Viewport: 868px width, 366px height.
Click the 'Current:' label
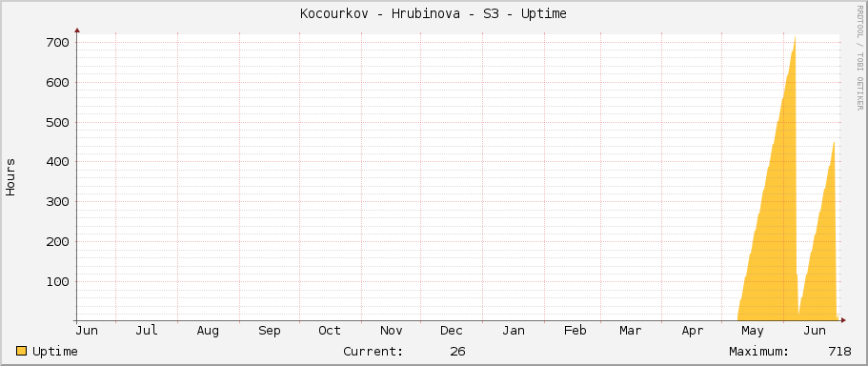click(373, 352)
